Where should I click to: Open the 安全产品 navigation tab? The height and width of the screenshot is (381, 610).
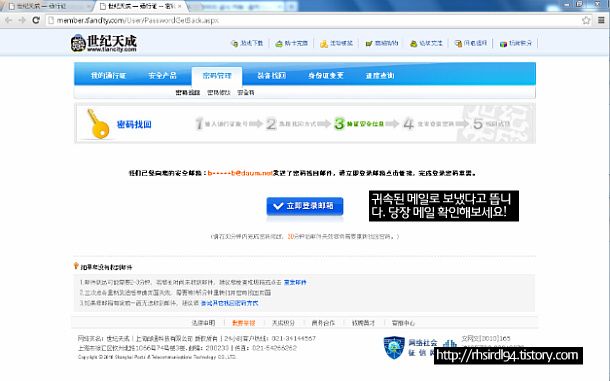tap(162, 75)
